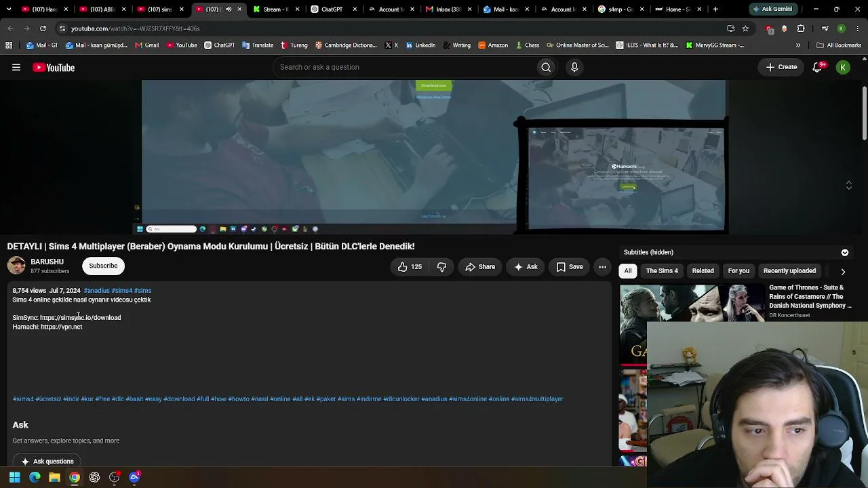This screenshot has width=868, height=488.
Task: Reload the page in Chrome
Action: pyautogui.click(x=43, y=28)
